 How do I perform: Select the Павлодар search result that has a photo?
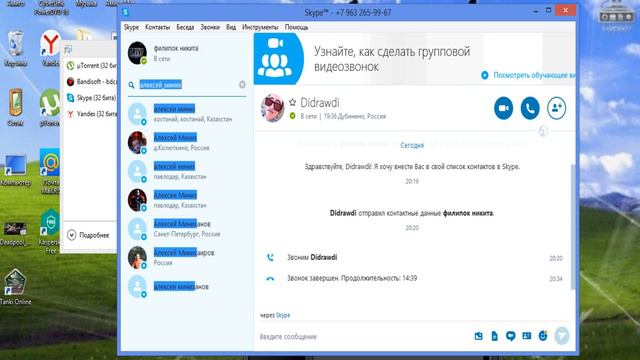(x=187, y=200)
